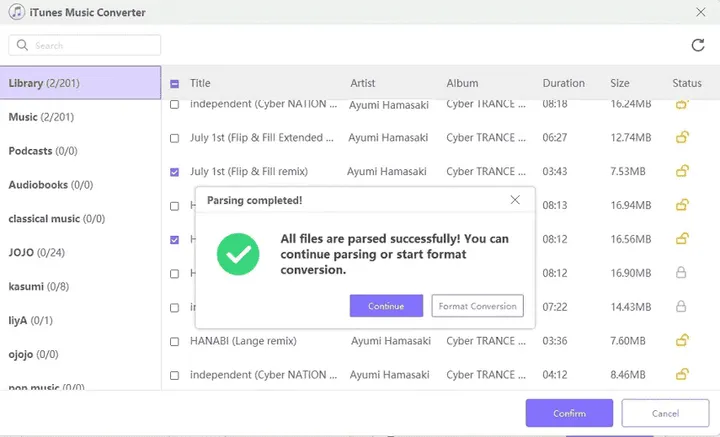The image size is (720, 437).
Task: Click lock icon for 7.60MB track
Action: [682, 340]
